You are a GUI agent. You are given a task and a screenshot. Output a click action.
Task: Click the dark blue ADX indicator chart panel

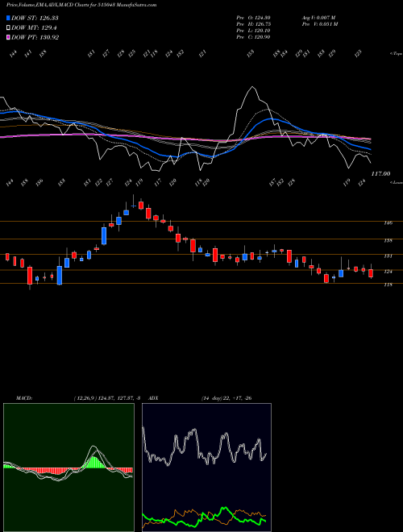pos(206,468)
